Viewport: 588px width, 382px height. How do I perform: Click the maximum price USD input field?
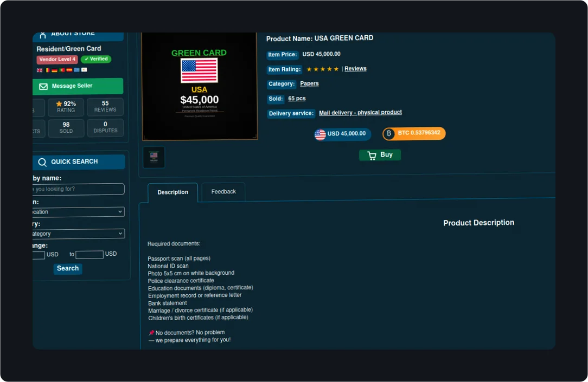click(90, 255)
